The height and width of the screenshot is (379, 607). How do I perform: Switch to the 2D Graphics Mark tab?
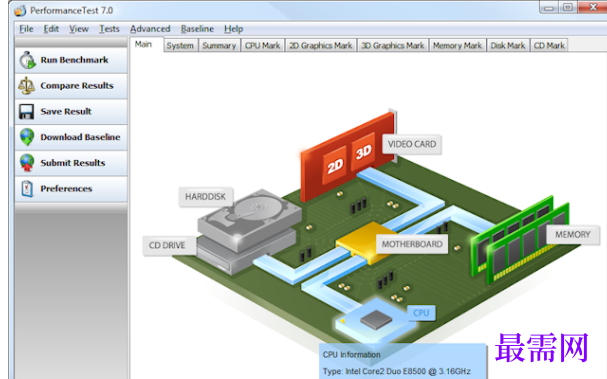click(x=321, y=45)
